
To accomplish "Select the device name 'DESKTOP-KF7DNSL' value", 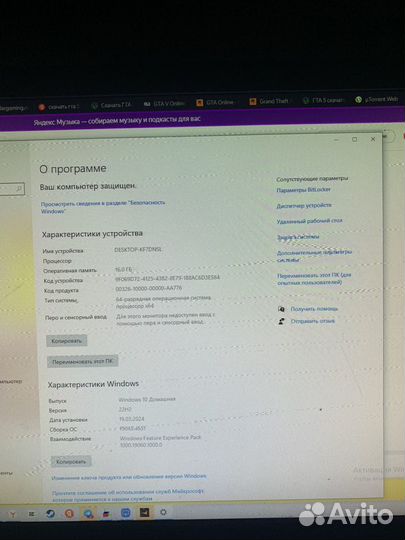I will 138,250.
